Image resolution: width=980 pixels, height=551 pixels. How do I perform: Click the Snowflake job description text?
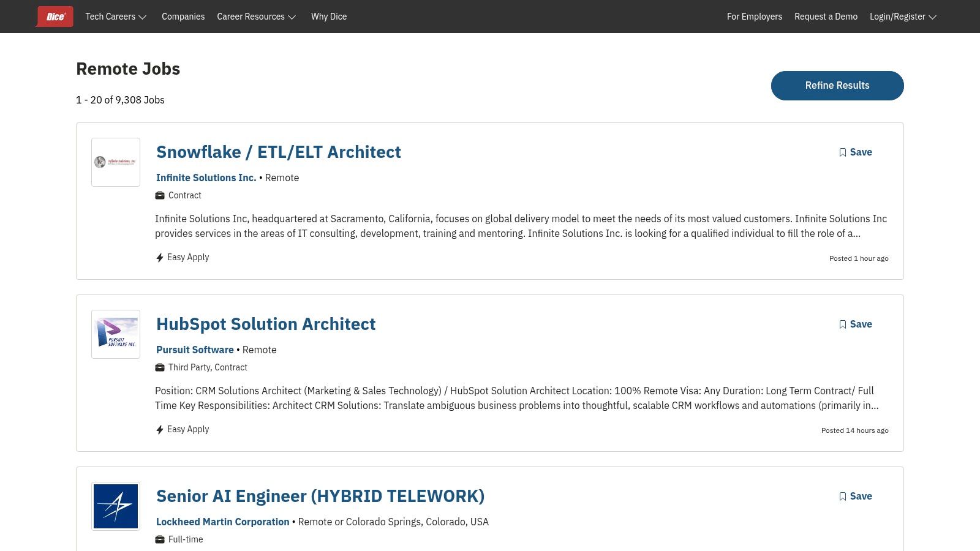click(521, 226)
